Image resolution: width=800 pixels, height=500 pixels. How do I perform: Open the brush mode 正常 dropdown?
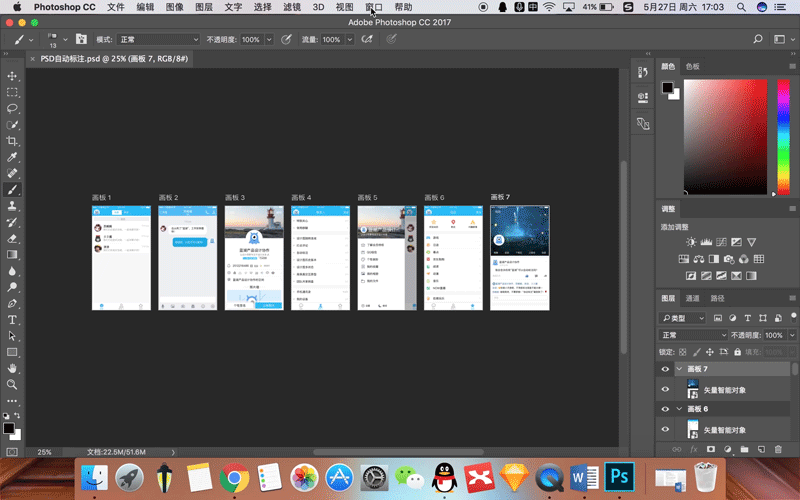coord(158,39)
